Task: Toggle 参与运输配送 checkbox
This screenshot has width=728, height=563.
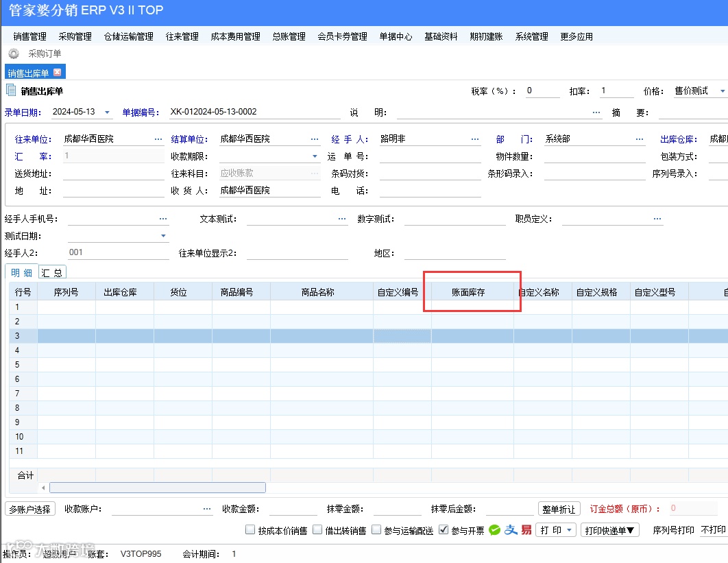Action: [376, 529]
